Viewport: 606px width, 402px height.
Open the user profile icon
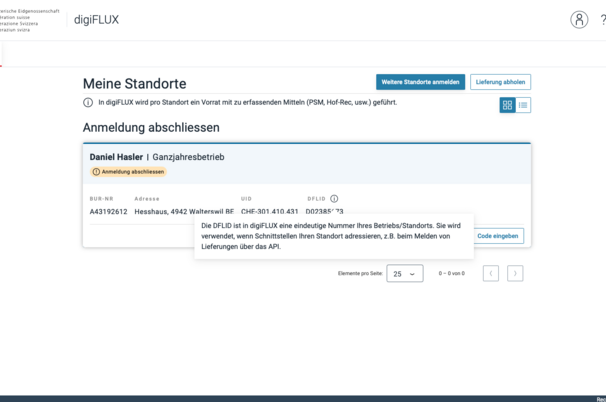[579, 20]
